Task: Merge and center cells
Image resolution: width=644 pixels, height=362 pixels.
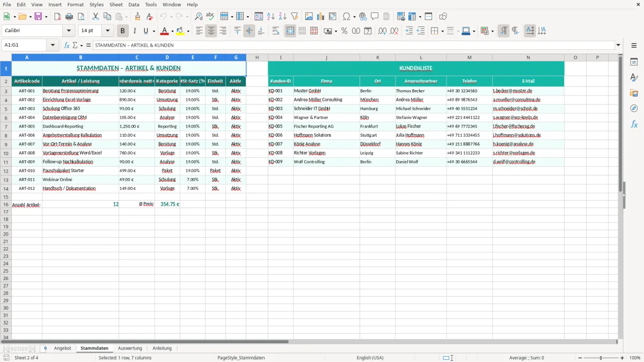Action: click(290, 31)
